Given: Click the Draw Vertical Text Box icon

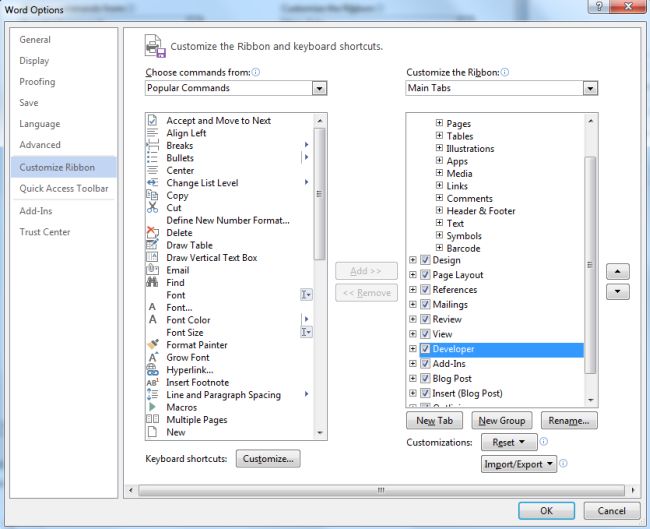Looking at the screenshot, I should tap(152, 257).
